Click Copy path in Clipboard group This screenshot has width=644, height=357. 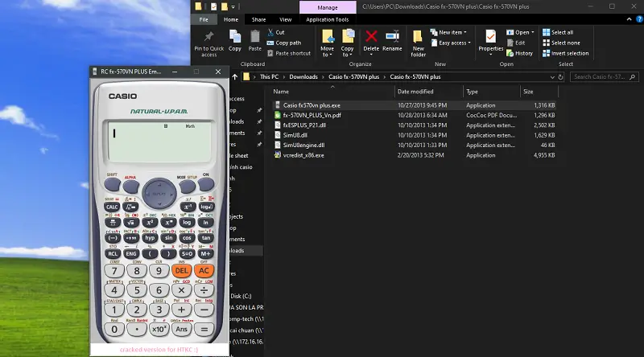tap(287, 43)
